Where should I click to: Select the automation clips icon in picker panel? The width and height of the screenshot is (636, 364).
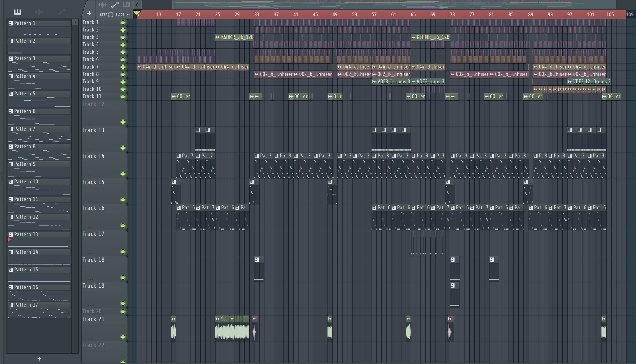pos(61,12)
